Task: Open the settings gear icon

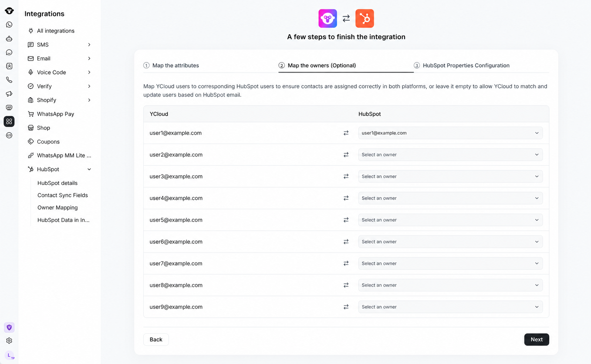Action: pos(9,341)
